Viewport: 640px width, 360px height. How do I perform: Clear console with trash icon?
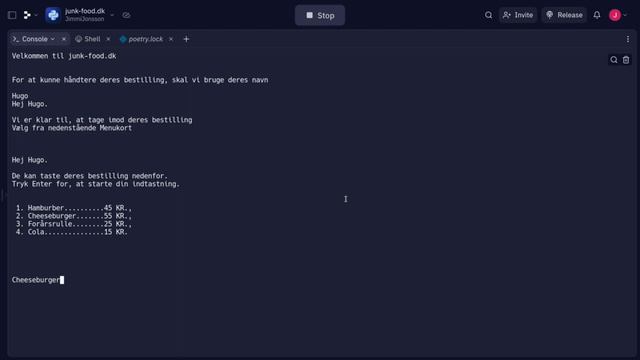coord(626,60)
